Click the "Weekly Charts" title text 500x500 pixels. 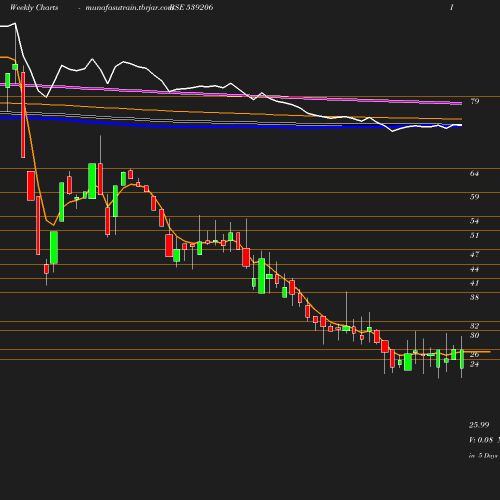click(34, 7)
